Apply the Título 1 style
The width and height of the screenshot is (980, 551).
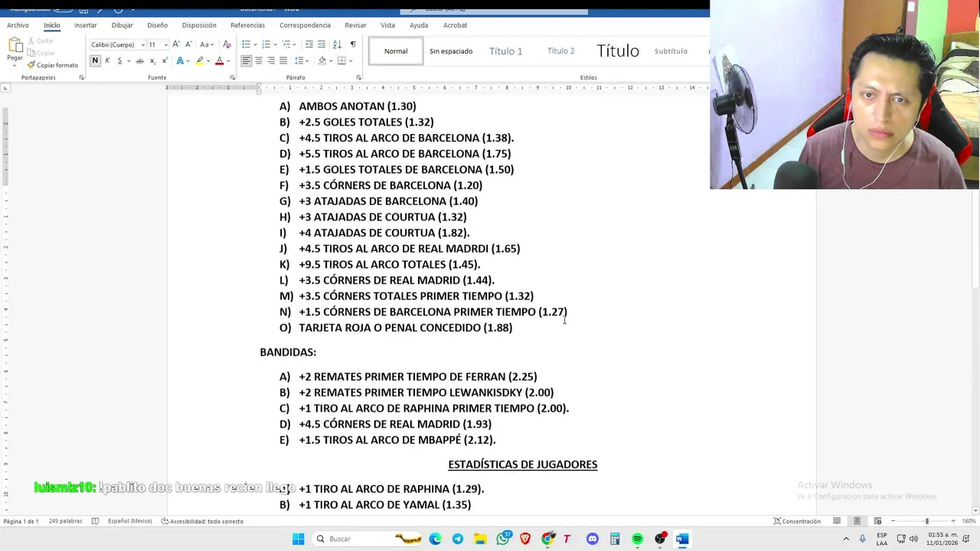click(x=506, y=51)
